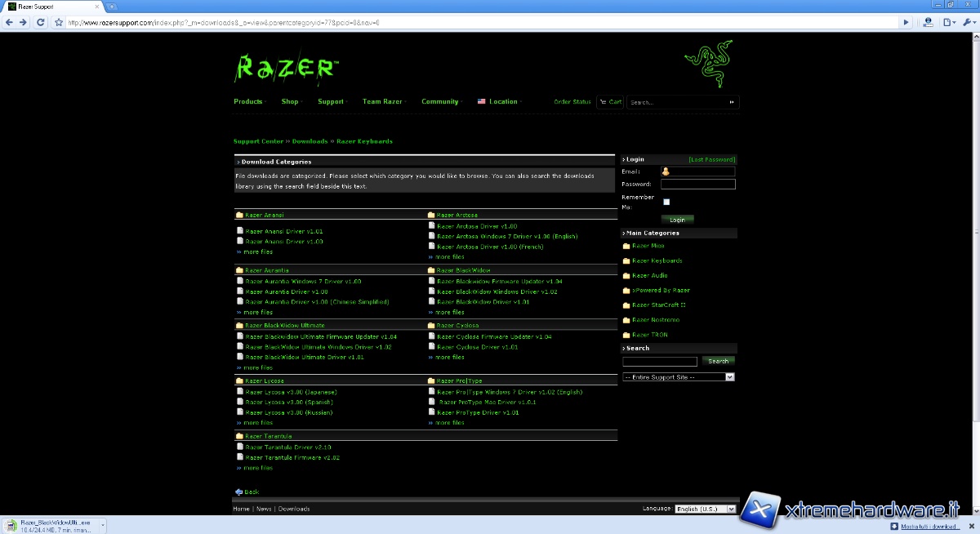Open the Support navigation menu
This screenshot has height=534, width=980.
(x=331, y=102)
